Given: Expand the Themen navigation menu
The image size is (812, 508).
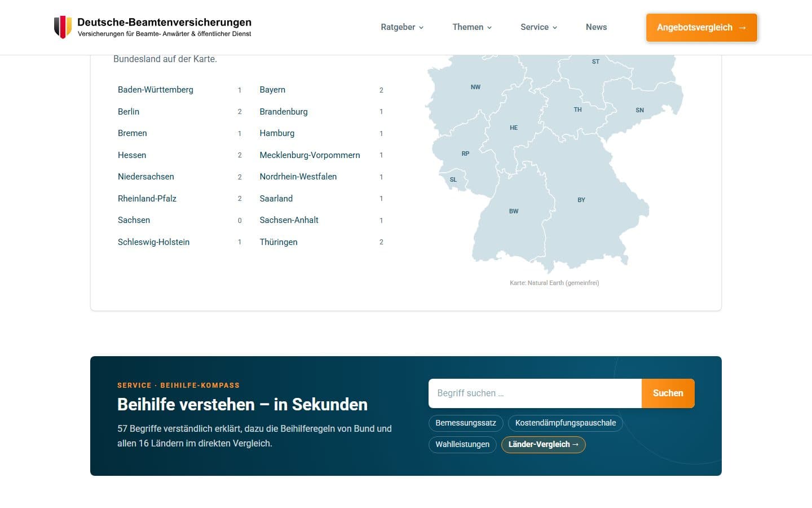Looking at the screenshot, I should coord(472,27).
